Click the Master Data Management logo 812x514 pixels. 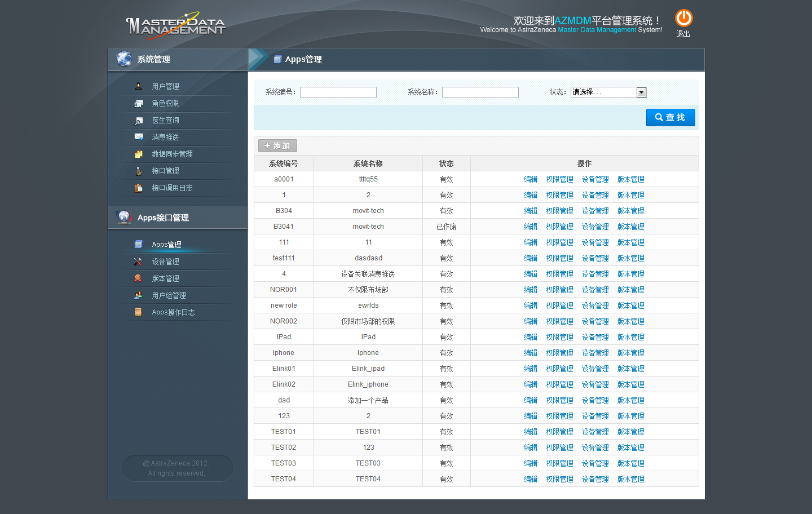(175, 25)
